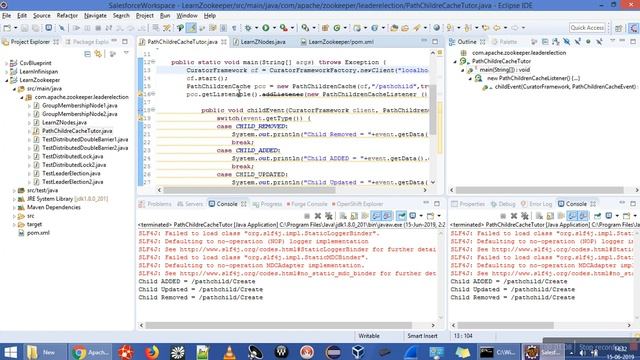Click the web browser globe icon in toolbar
Screen dimensions: 640x360
[436, 28]
